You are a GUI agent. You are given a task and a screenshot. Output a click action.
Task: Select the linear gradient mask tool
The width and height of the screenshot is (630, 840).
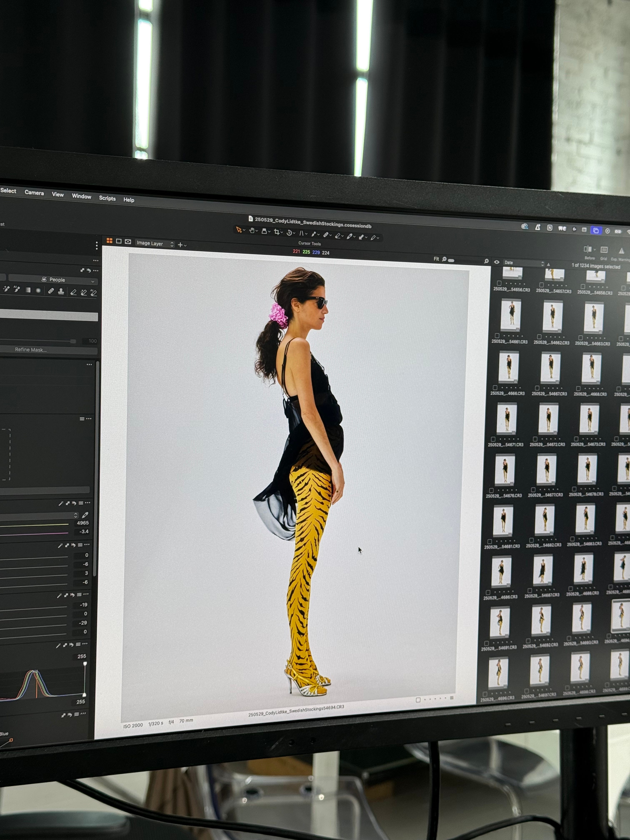28,290
